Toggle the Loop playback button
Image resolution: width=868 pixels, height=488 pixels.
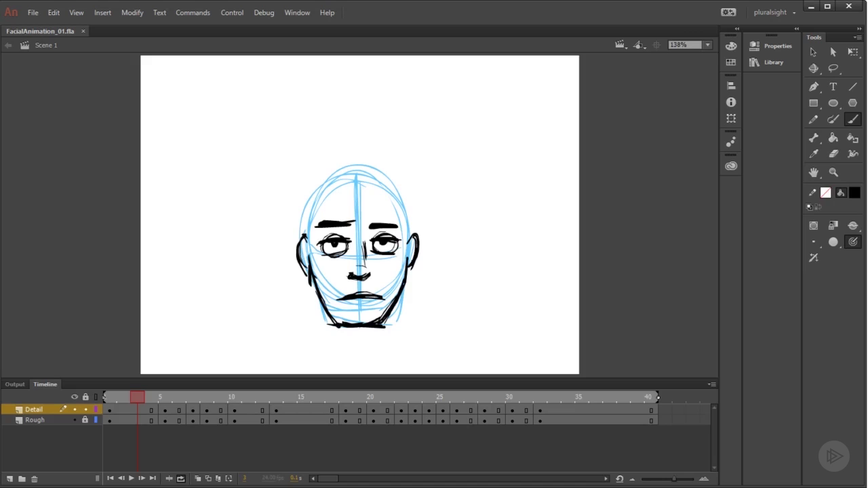(x=181, y=479)
